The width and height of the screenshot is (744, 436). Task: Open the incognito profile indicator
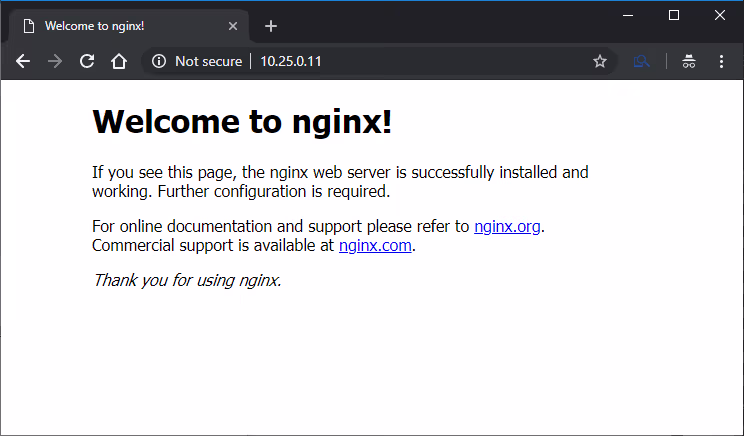click(x=688, y=61)
